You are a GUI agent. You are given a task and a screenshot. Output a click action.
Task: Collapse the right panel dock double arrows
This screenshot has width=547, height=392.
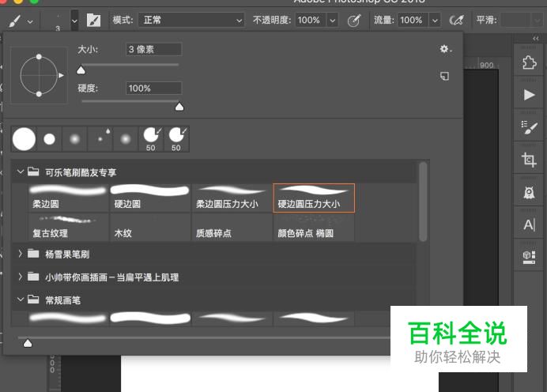535,38
